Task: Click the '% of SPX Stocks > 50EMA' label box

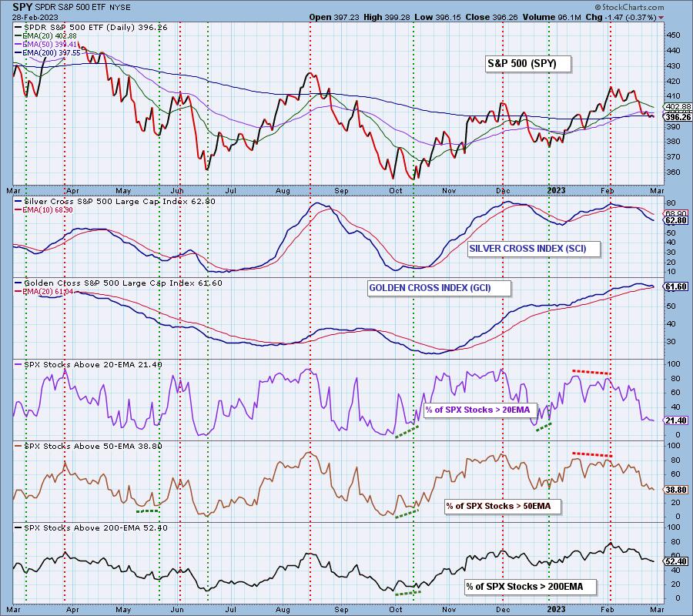Action: [x=503, y=507]
